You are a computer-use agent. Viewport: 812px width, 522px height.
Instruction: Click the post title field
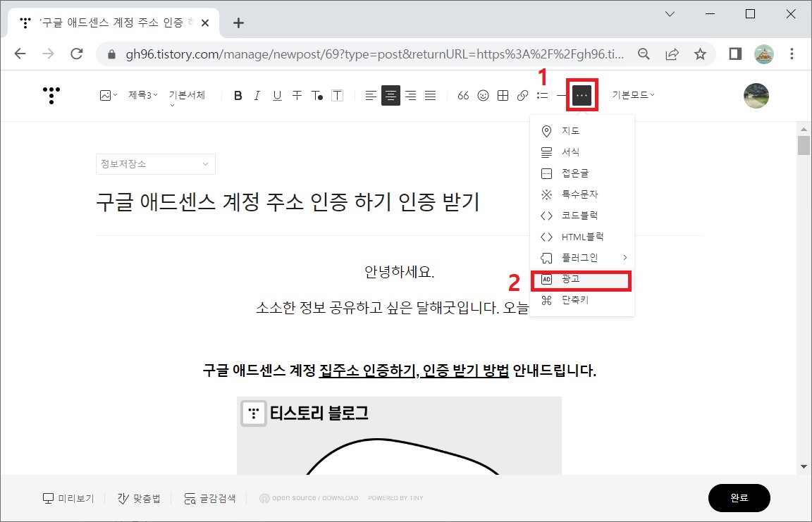point(288,201)
